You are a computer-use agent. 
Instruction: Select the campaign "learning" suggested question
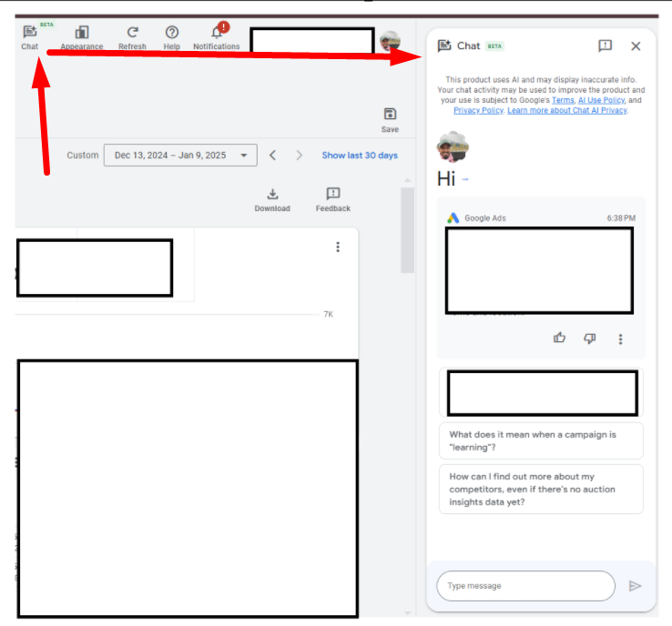click(x=541, y=441)
